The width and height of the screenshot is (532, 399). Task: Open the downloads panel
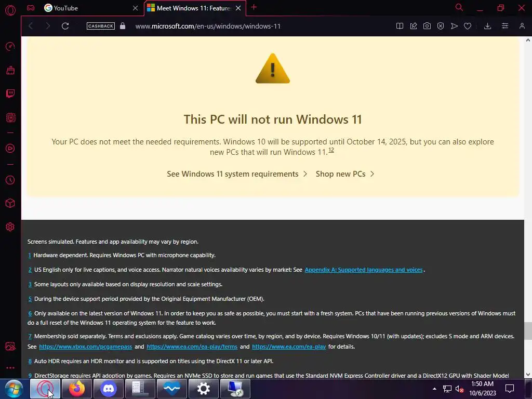point(487,26)
